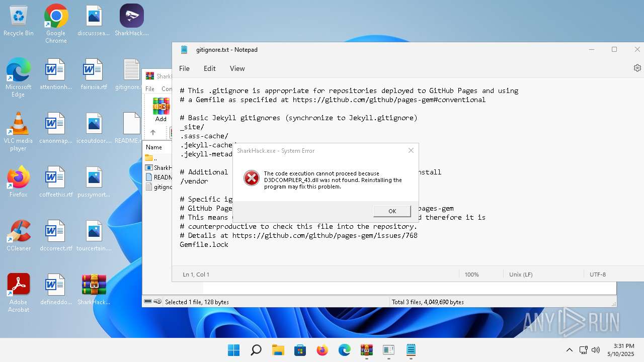Open the coffeethis.rtf document icon
The height and width of the screenshot is (362, 644).
coord(55,182)
